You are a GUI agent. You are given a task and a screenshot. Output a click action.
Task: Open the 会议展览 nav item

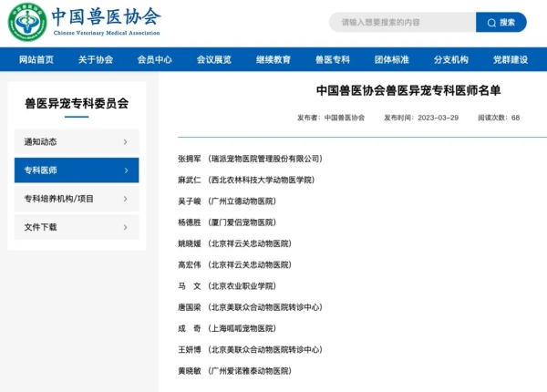[x=214, y=59]
